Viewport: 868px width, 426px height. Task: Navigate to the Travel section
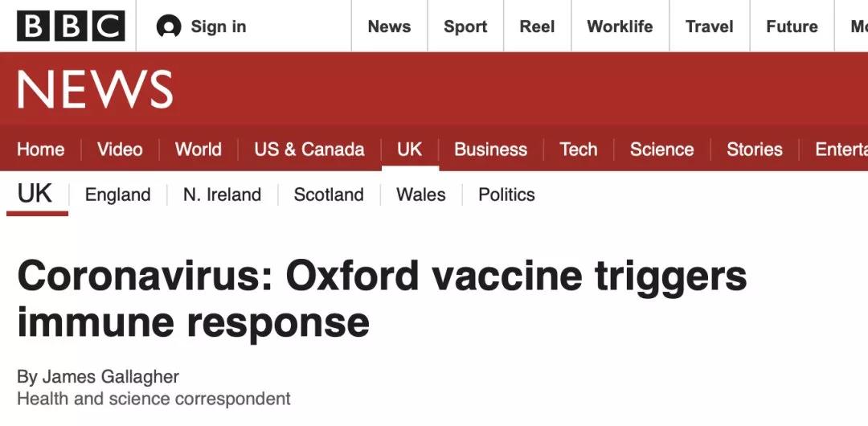point(710,27)
